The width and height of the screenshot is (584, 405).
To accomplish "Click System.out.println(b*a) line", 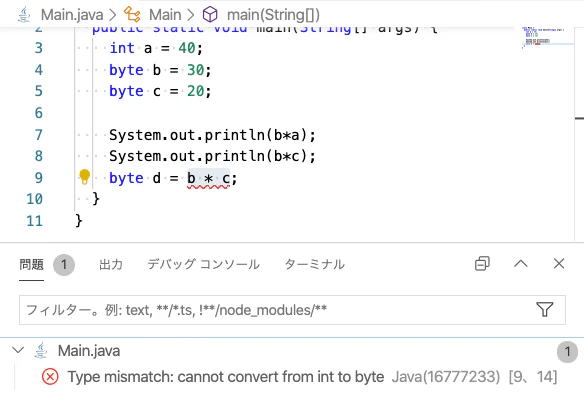I will pyautogui.click(x=212, y=135).
